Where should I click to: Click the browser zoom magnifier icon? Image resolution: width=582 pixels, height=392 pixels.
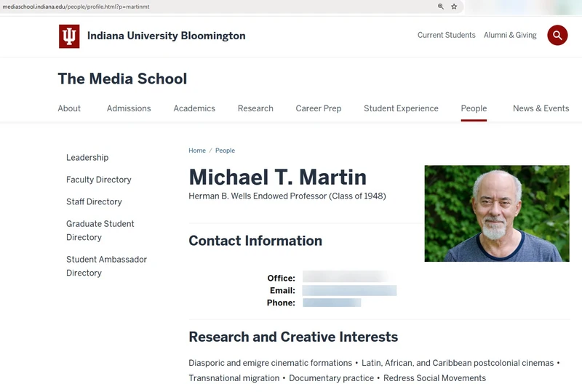tap(441, 7)
